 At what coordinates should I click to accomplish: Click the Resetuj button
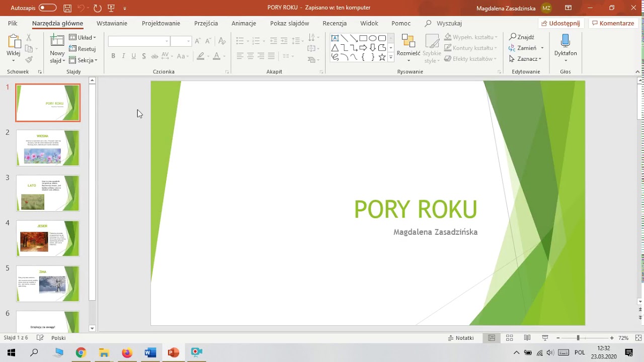pos(83,49)
